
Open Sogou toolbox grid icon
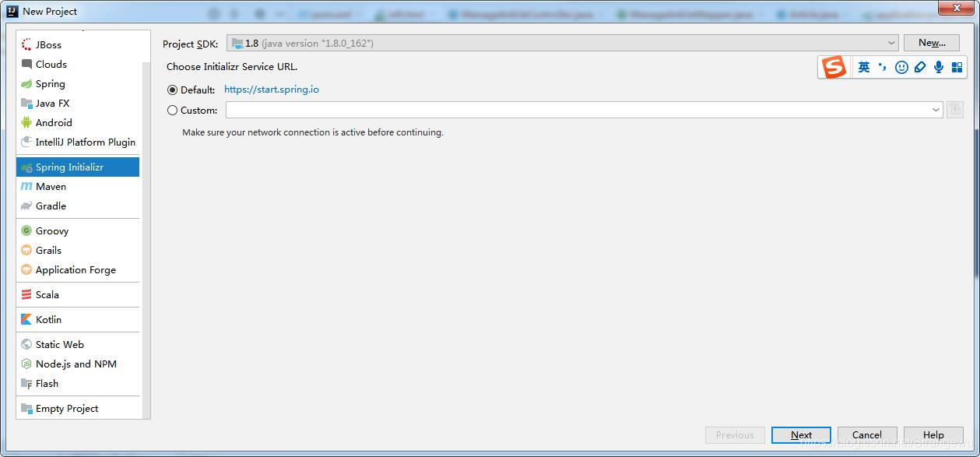957,68
